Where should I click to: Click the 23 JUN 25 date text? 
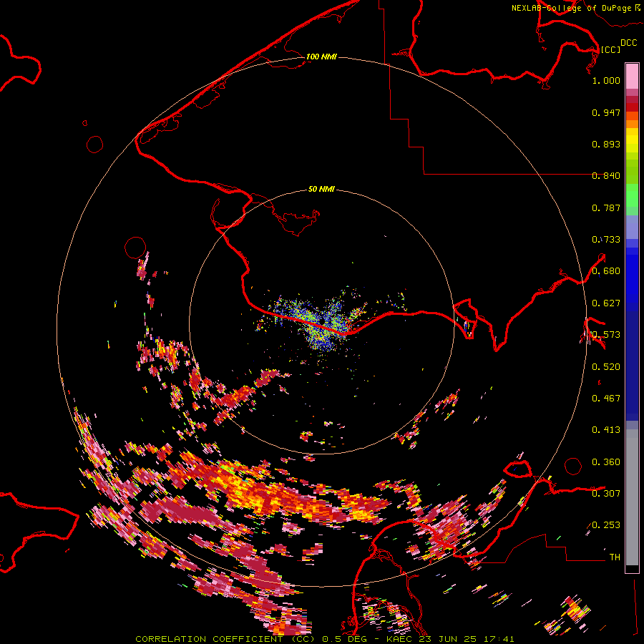pyautogui.click(x=449, y=639)
